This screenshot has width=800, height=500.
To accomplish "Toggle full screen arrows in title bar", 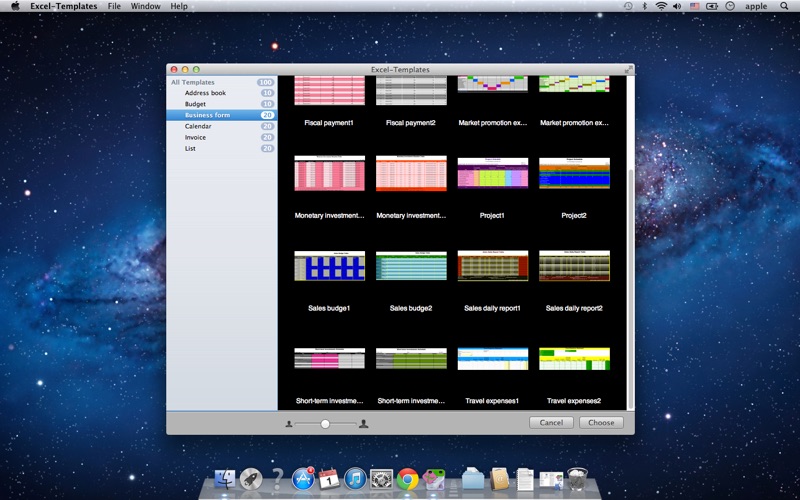I will click(x=628, y=69).
